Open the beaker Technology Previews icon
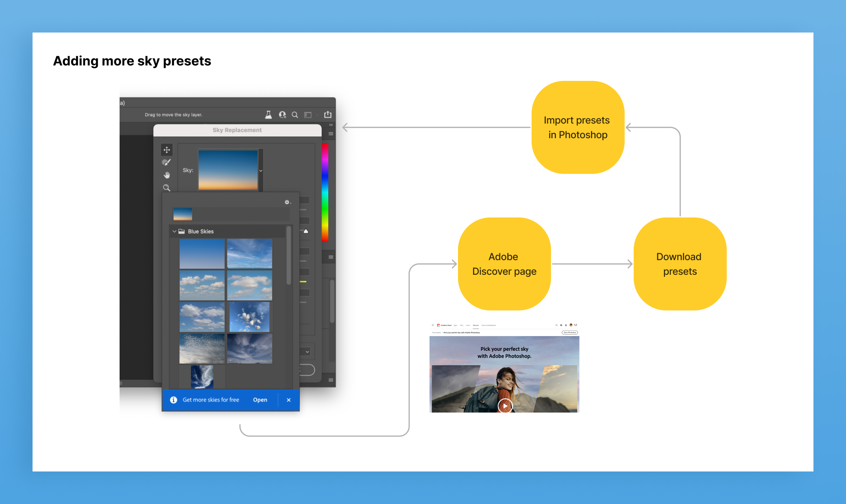This screenshot has width=846, height=504. 268,115
